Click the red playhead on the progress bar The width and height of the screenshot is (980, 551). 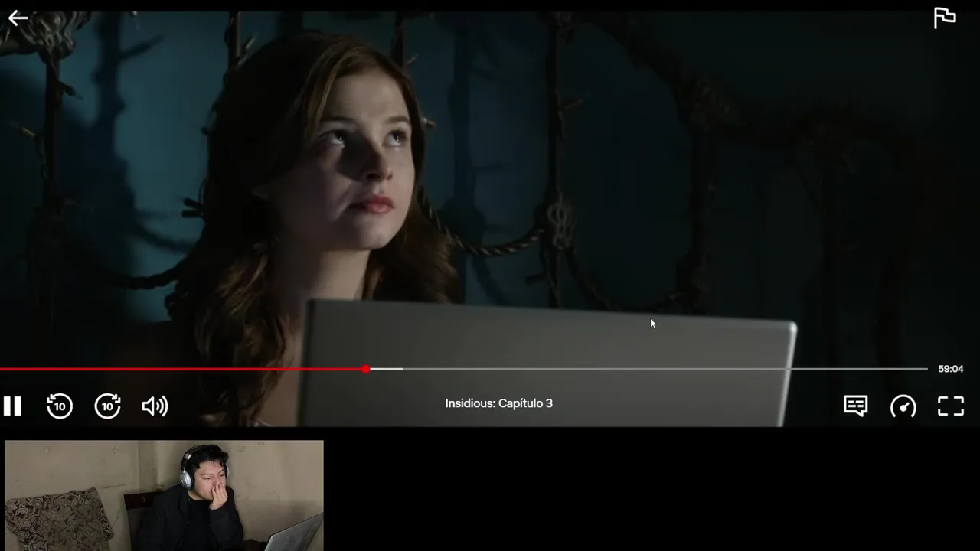[367, 369]
